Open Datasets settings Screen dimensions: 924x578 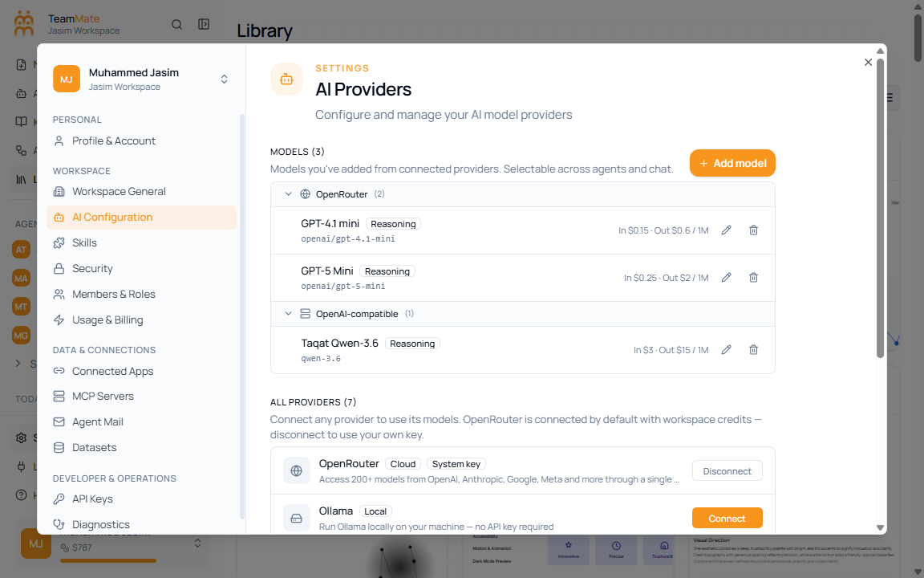141,448
